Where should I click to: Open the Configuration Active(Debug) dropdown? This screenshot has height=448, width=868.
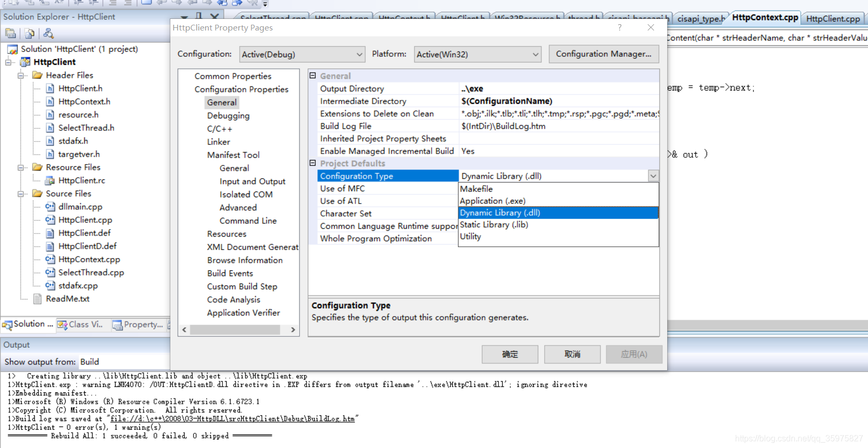pyautogui.click(x=302, y=54)
